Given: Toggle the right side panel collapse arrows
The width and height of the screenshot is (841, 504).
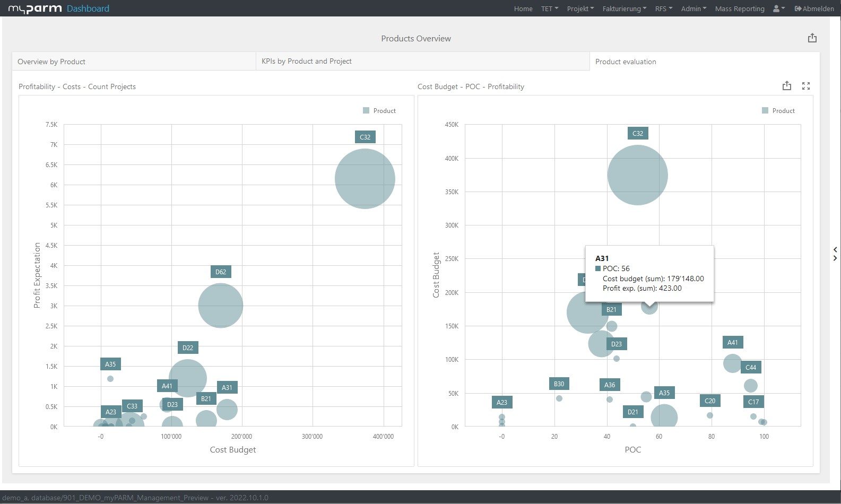Looking at the screenshot, I should click(x=835, y=254).
